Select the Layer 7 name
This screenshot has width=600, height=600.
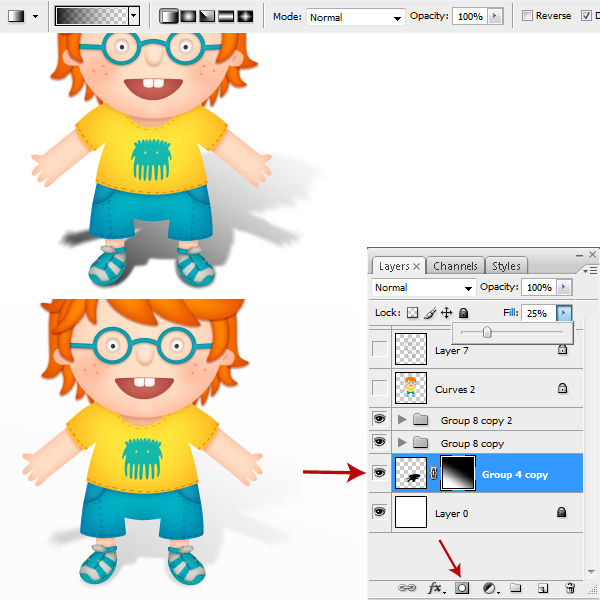452,351
